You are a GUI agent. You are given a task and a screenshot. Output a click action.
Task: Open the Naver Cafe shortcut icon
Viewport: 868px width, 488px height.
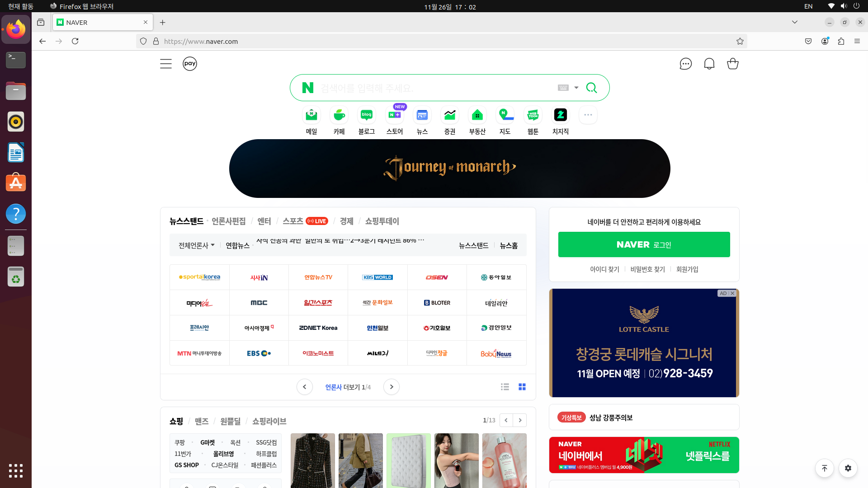pyautogui.click(x=339, y=116)
